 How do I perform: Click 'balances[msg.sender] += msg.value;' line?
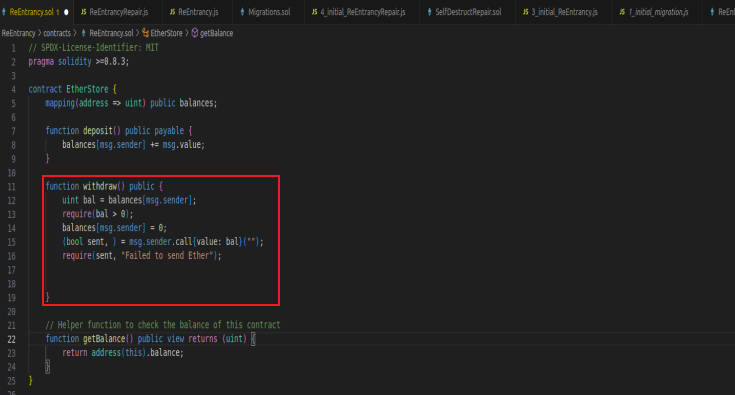134,145
